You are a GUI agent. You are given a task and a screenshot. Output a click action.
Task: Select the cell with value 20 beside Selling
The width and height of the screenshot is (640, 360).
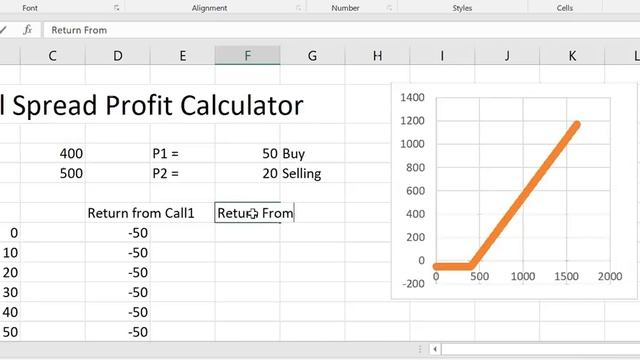pos(247,173)
